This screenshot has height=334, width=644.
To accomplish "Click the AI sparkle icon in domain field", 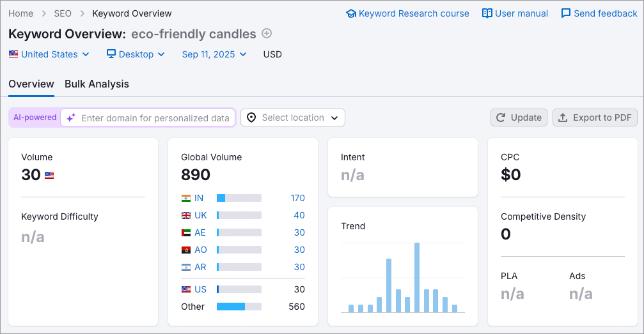I will (71, 118).
